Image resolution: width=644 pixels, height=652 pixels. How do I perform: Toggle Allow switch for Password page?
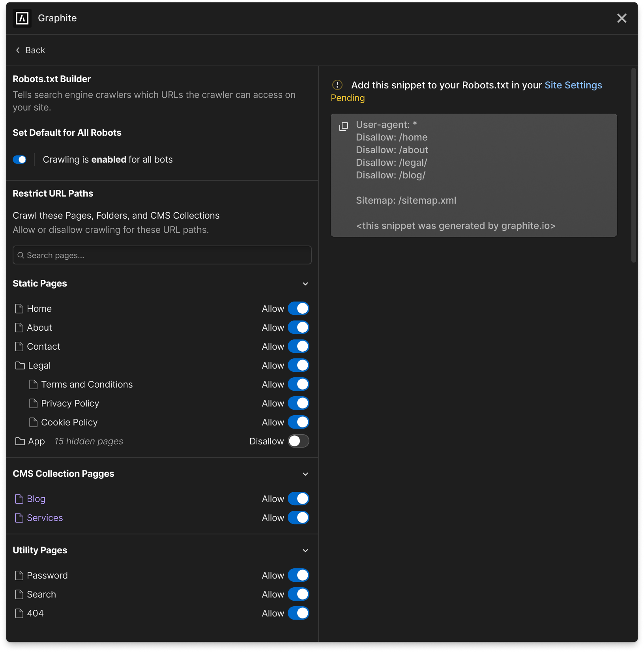click(298, 575)
